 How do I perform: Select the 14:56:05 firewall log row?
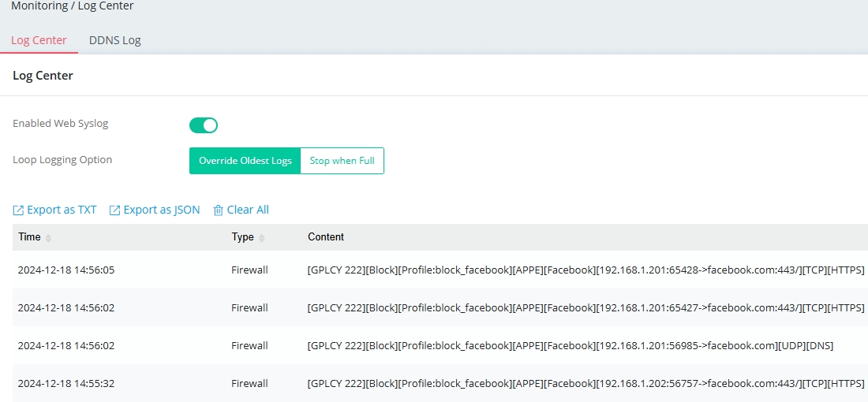tap(440, 270)
